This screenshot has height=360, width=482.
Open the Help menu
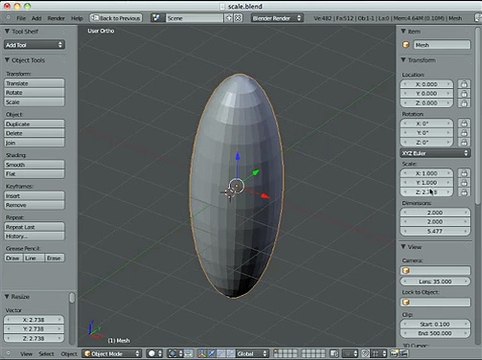point(77,18)
